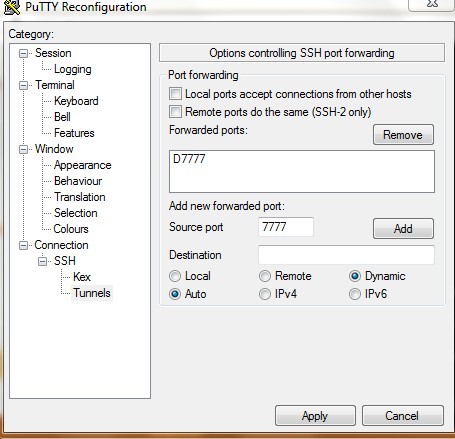
Task: Click the PuTTY icon in title bar
Action: (x=12, y=7)
